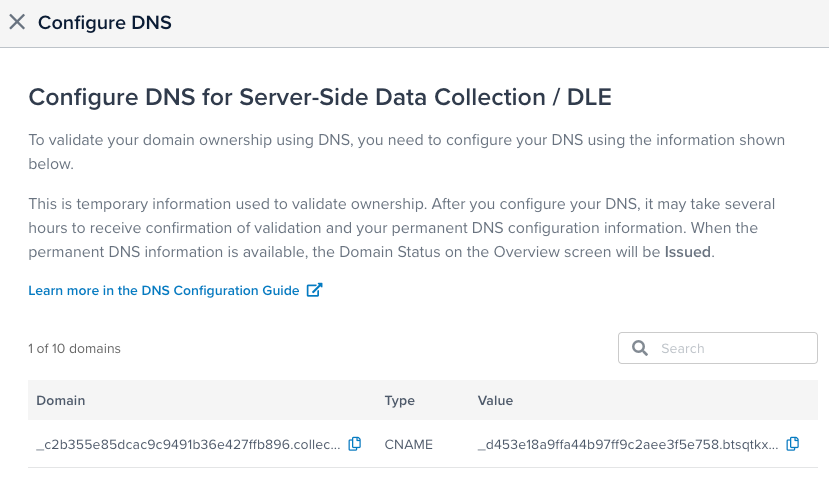
Task: Click the "1 of 10 domains" counter
Action: click(x=75, y=349)
